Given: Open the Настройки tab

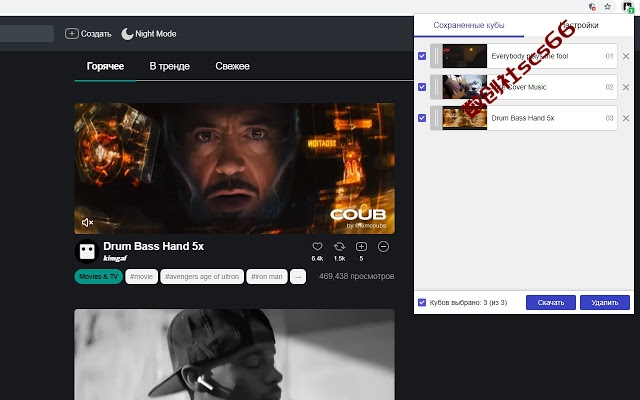Looking at the screenshot, I should pyautogui.click(x=578, y=25).
